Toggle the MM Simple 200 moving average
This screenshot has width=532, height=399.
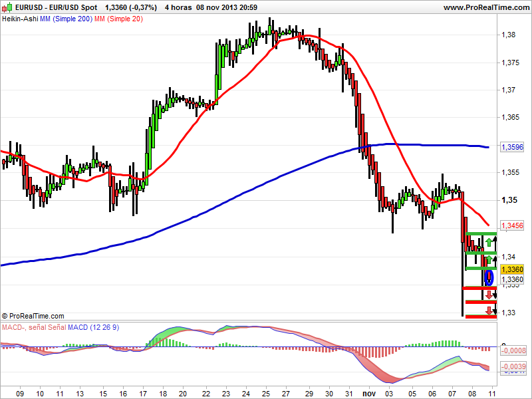tap(66, 19)
